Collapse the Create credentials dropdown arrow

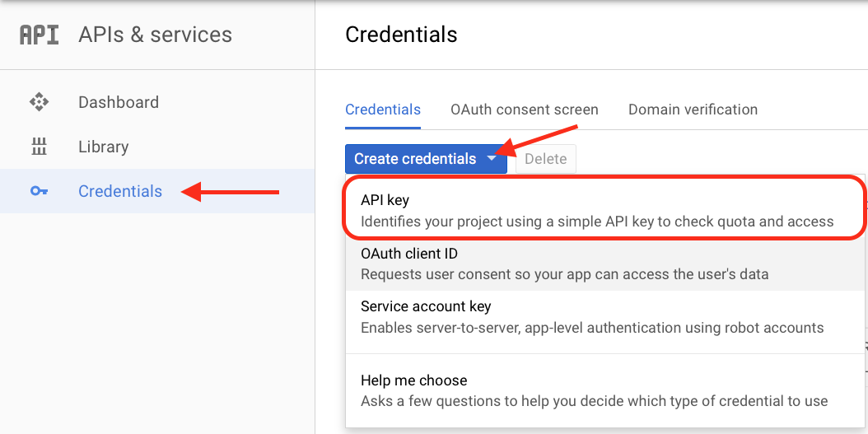click(x=492, y=159)
